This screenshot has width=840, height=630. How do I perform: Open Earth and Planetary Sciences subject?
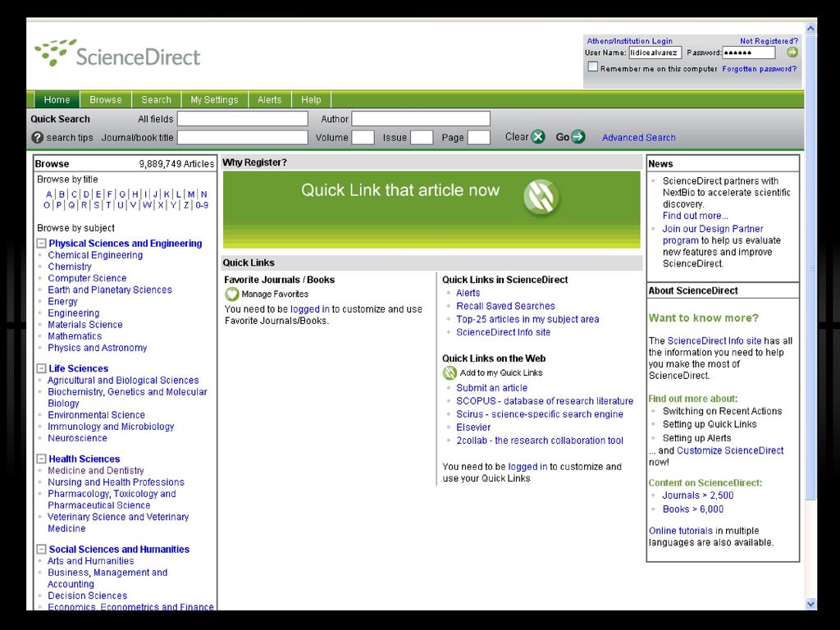pos(110,290)
